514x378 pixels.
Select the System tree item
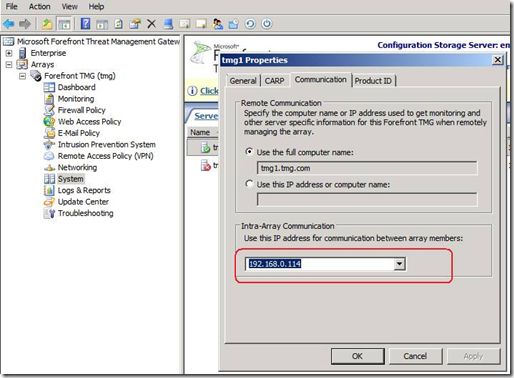(x=70, y=179)
